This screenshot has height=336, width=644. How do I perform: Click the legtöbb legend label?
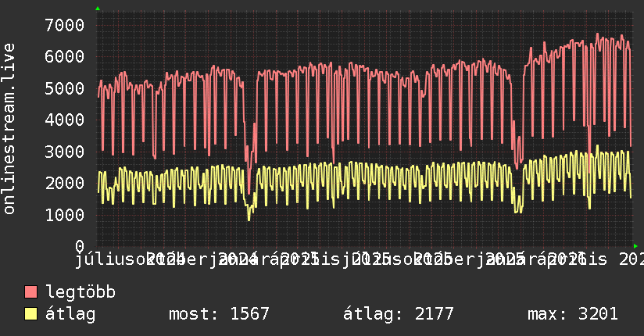80,291
